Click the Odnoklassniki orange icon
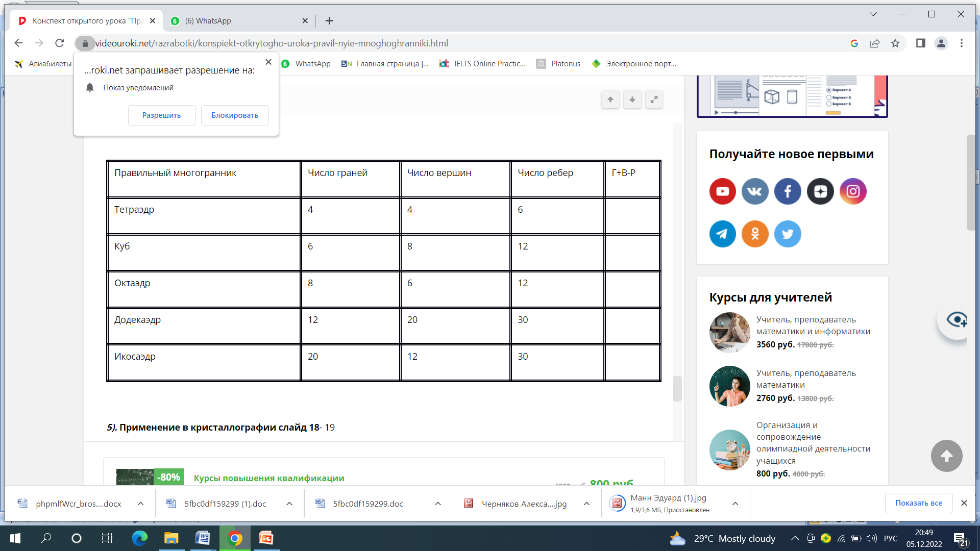980x551 pixels. [755, 234]
